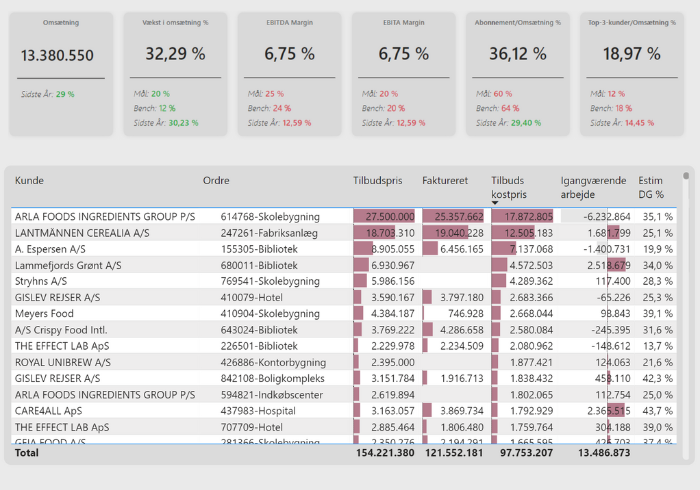
Task: Sort by the Ordre column header
Action: pos(217,181)
